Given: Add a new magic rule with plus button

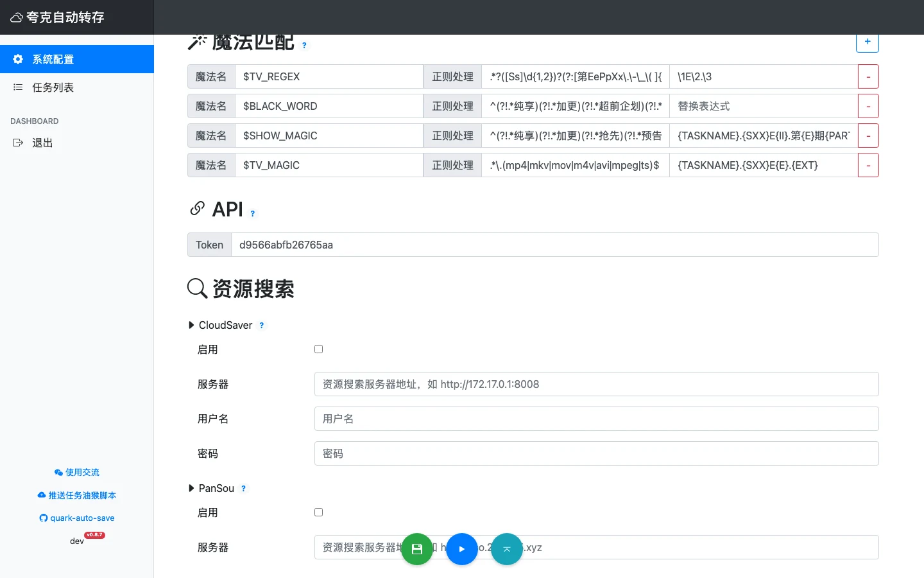Looking at the screenshot, I should point(868,42).
